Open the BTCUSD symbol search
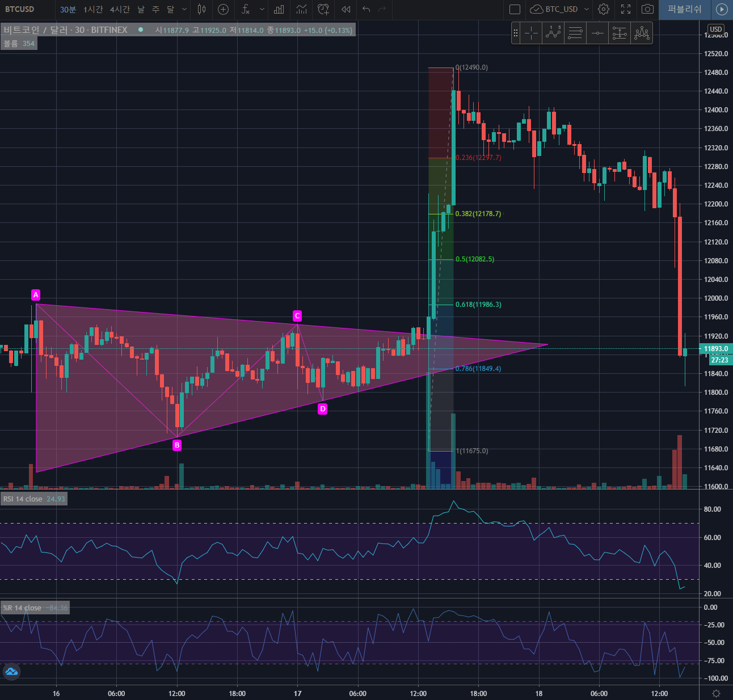 20,9
